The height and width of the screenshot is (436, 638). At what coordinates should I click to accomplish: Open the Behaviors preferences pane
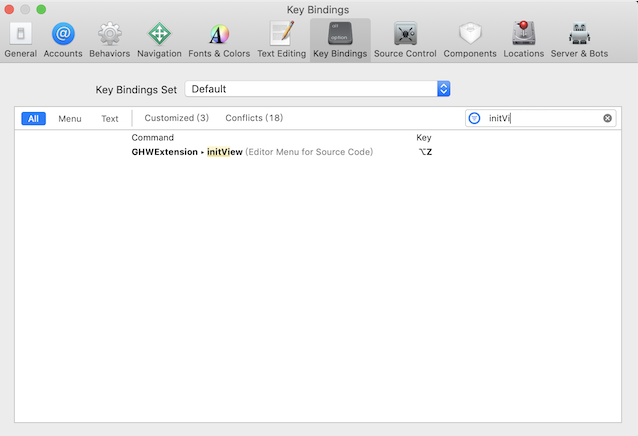[x=109, y=40]
